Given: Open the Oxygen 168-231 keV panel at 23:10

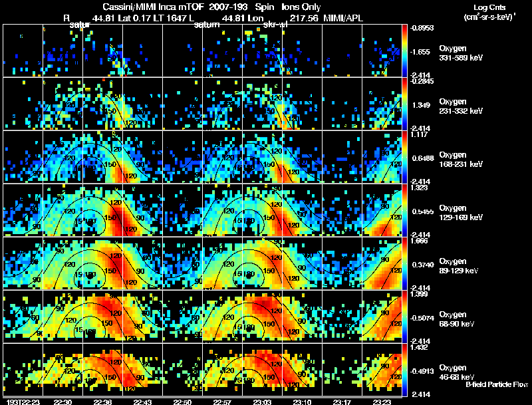Looking at the screenshot, I should coord(303,157).
